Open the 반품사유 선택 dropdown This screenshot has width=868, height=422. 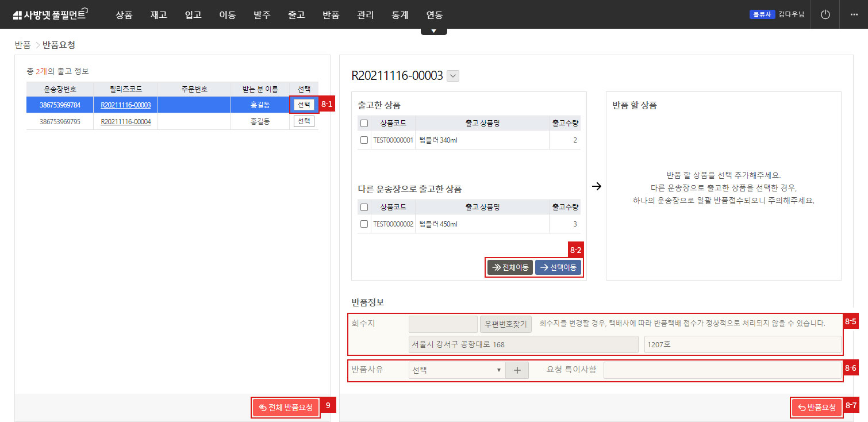[456, 370]
